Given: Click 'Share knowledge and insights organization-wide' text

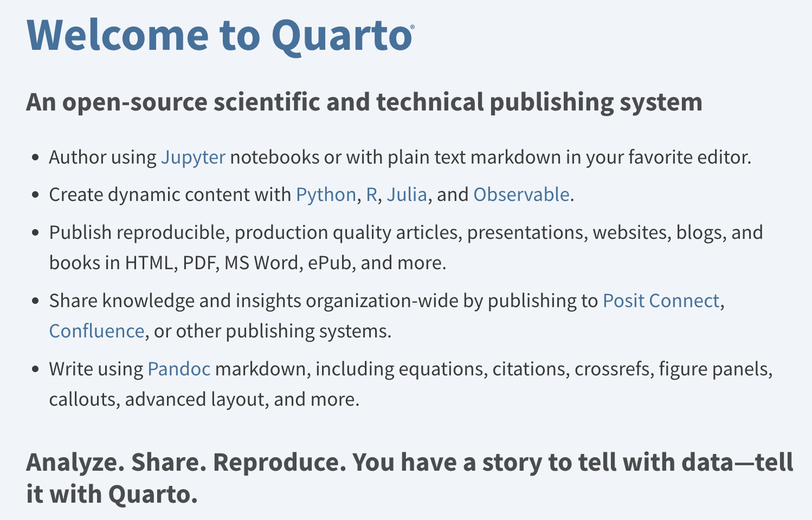Looking at the screenshot, I should coord(254,301).
